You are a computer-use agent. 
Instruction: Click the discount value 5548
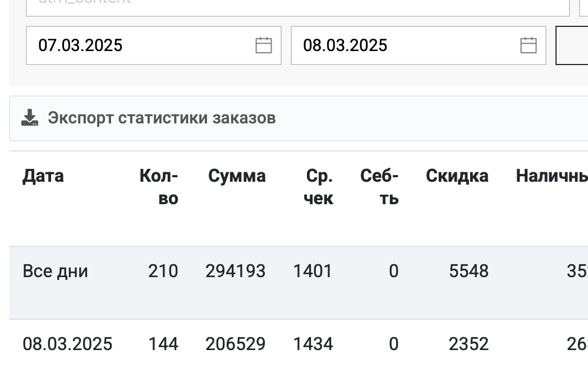468,271
